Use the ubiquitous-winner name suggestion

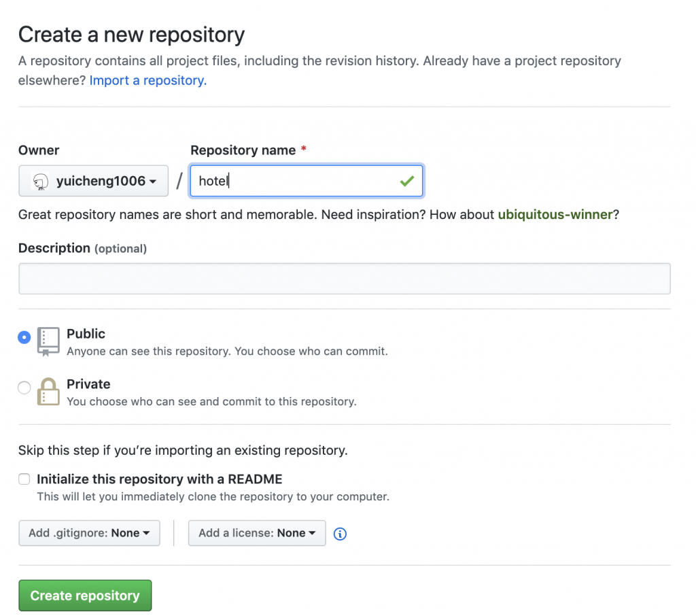(x=555, y=215)
